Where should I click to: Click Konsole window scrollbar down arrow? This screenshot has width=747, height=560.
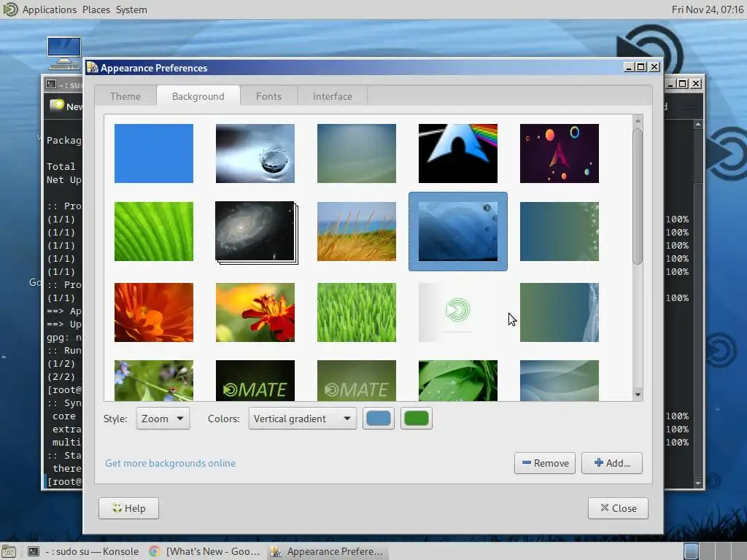pyautogui.click(x=698, y=483)
